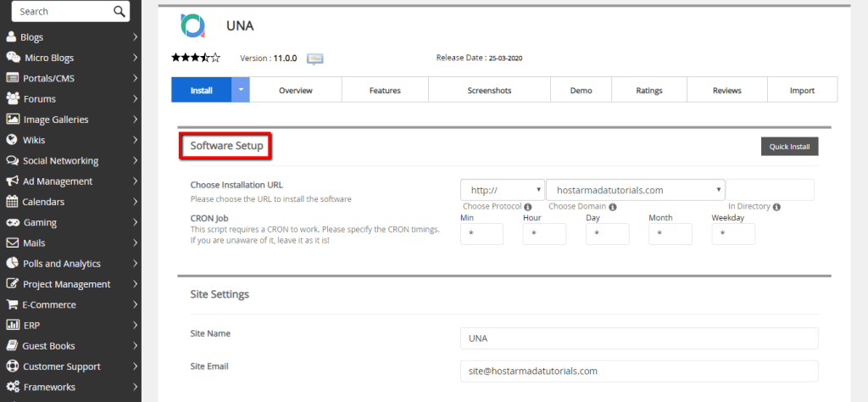Open the Image Galleries category
This screenshot has width=868, height=402.
71,119
